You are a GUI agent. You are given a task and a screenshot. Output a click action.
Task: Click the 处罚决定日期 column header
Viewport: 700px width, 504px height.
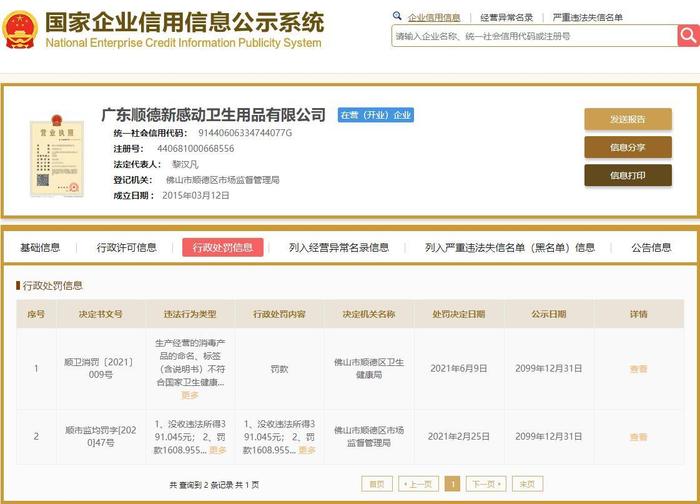pyautogui.click(x=458, y=314)
